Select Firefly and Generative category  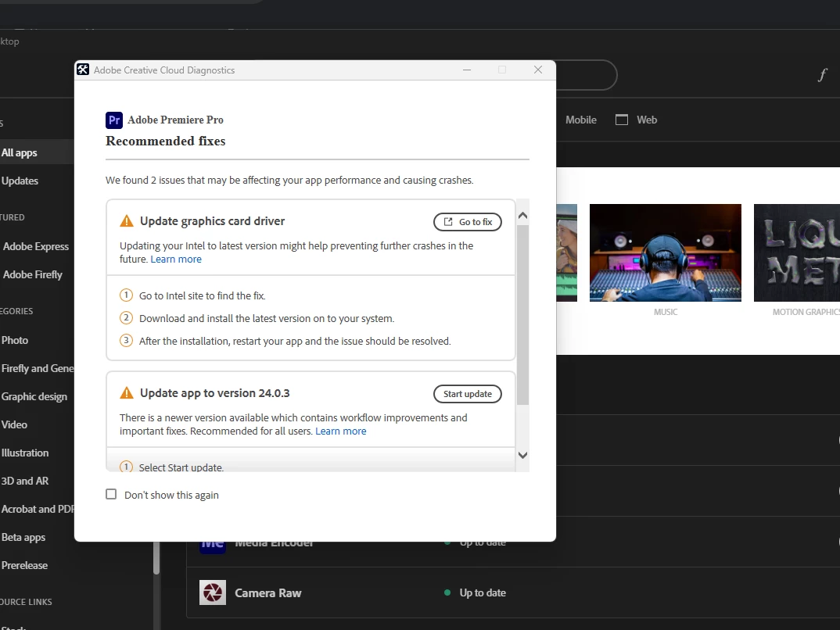pyautogui.click(x=38, y=368)
